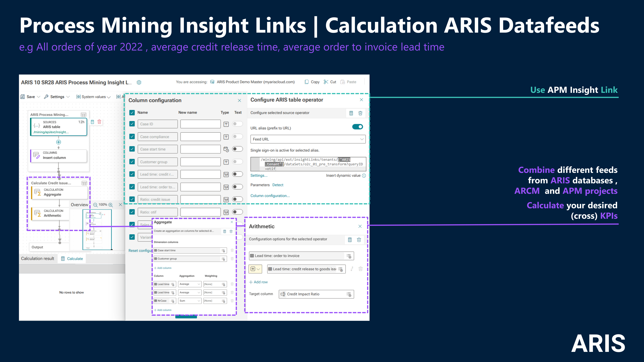Delete the ARIS table source node

(99, 122)
